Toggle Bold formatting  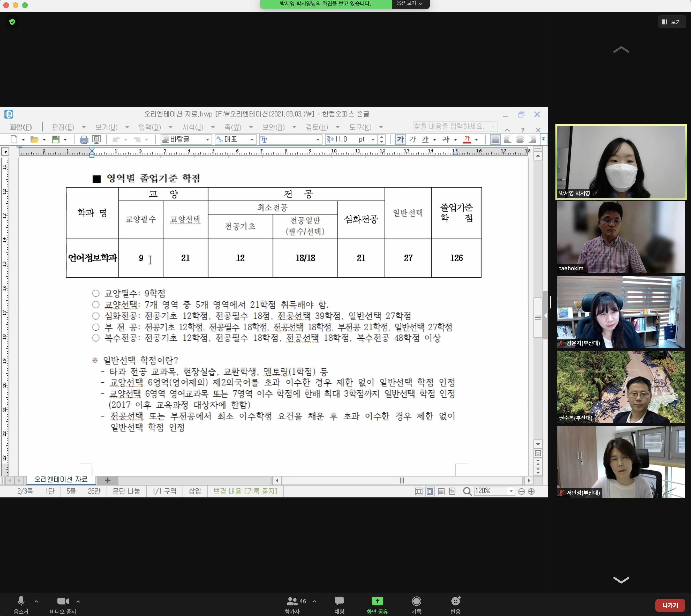(400, 139)
